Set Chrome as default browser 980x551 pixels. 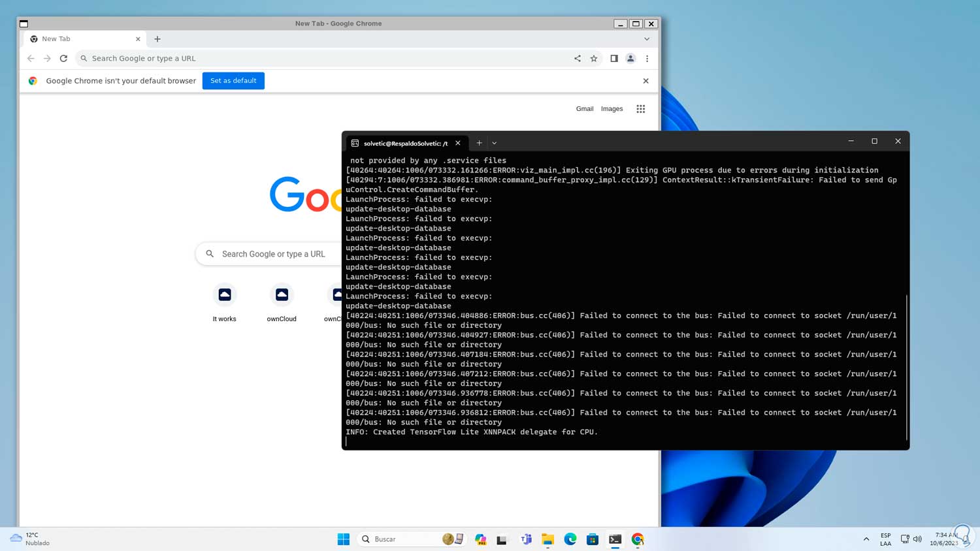[233, 81]
